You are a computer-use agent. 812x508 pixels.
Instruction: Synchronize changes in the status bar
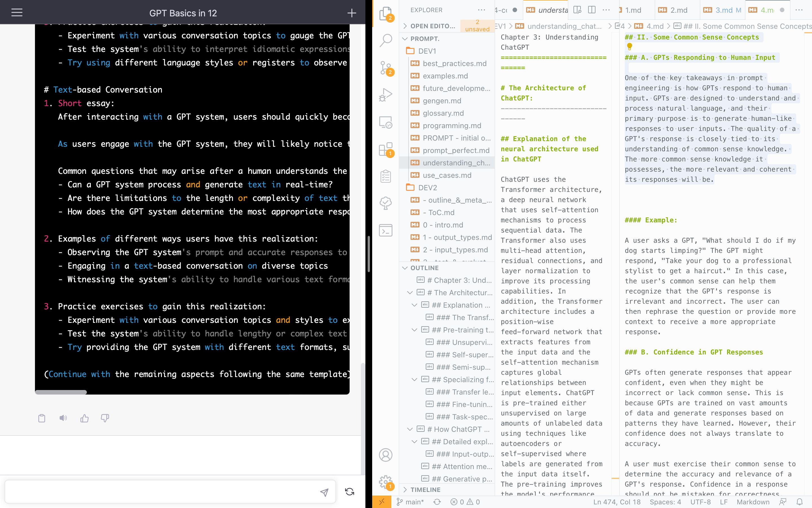click(437, 502)
